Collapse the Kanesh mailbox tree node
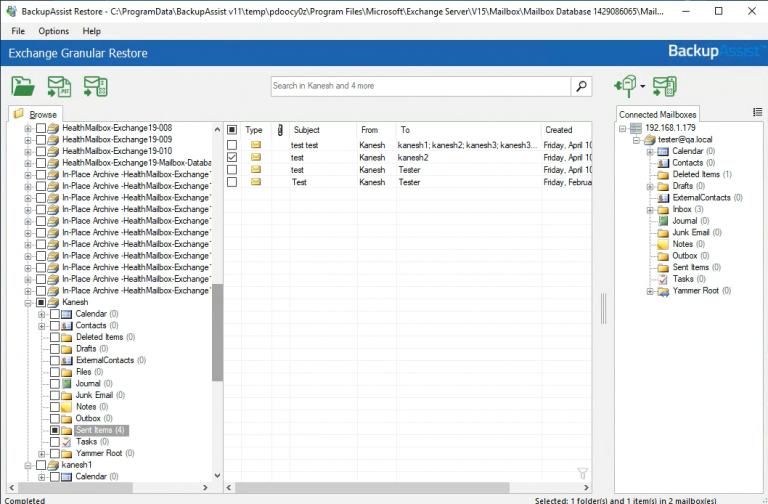Screen dimensions: 768x504 pos(28,302)
